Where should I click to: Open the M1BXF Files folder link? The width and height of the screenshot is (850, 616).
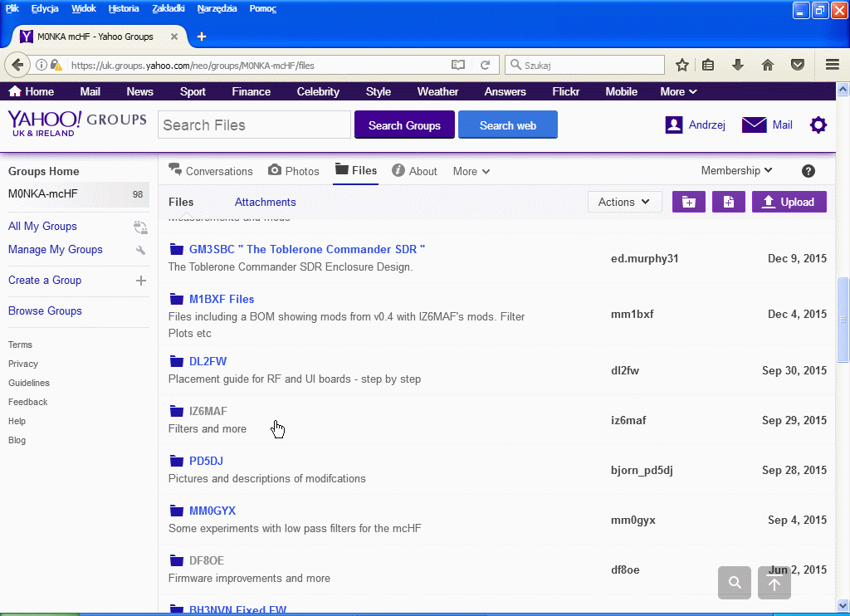222,299
